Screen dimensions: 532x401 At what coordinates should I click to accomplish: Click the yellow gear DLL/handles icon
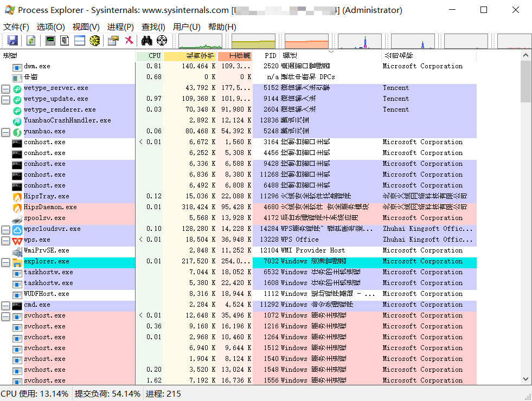pyautogui.click(x=95, y=41)
